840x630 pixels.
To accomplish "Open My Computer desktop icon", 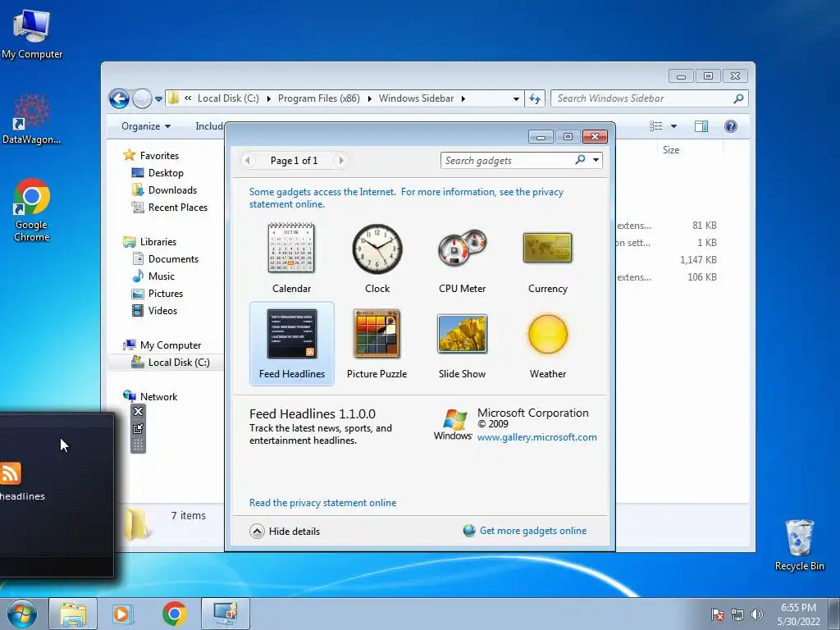I will [32, 34].
